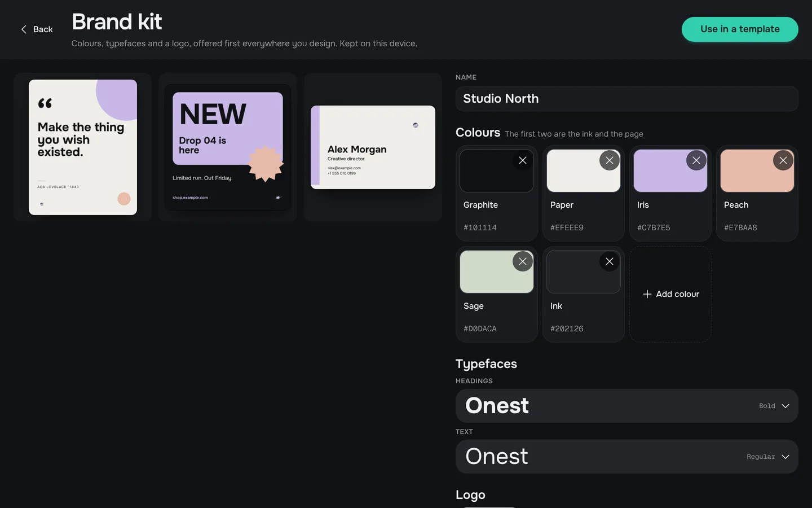Viewport: 812px width, 508px height.
Task: Add a new colour to the kit
Action: point(670,294)
